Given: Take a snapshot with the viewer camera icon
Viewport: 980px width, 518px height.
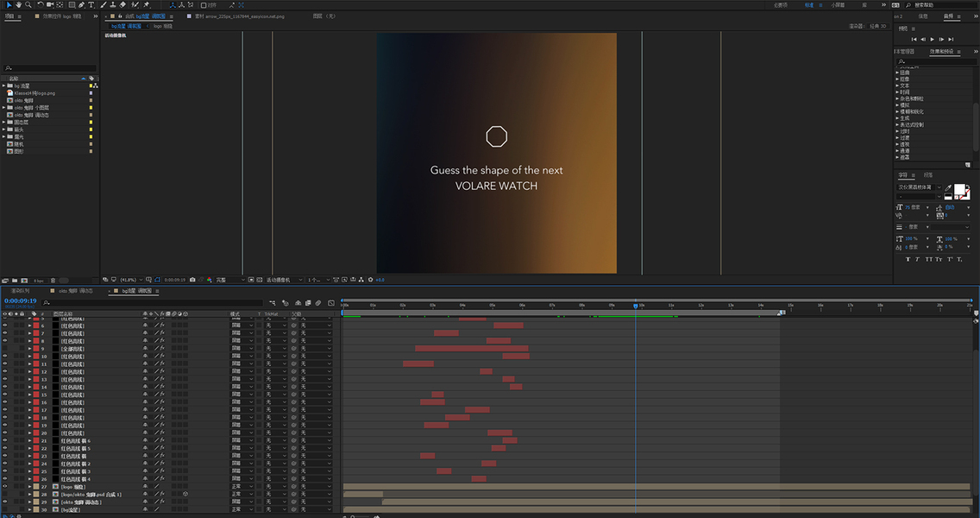Looking at the screenshot, I should (192, 280).
